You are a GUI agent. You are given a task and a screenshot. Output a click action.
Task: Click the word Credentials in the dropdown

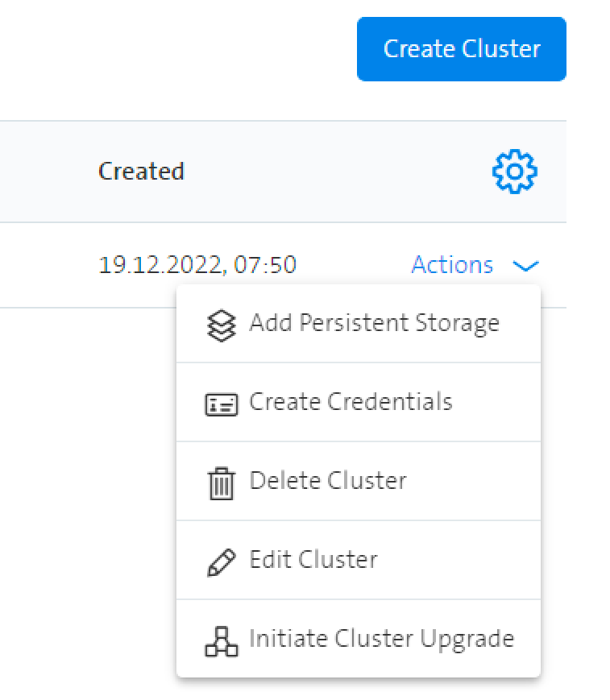[x=390, y=401]
